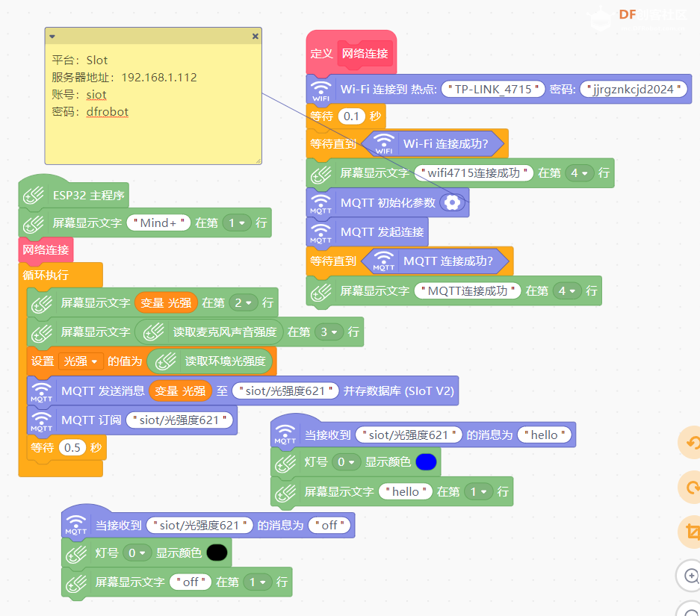Edit the 0.5 seconds wait value
This screenshot has width=700, height=616.
72,448
